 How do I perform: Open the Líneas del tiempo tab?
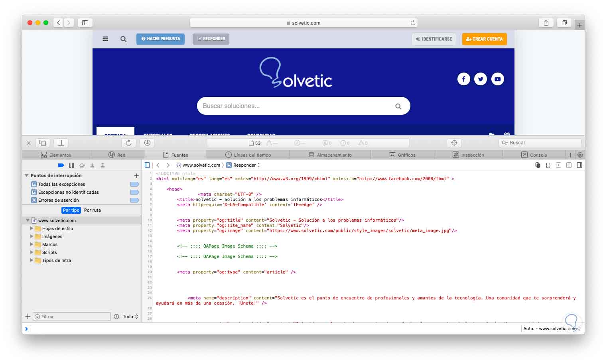click(x=248, y=155)
